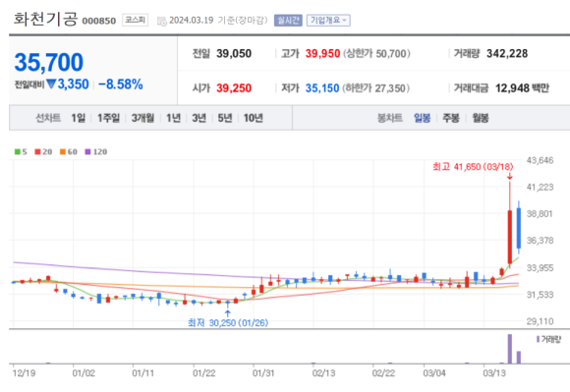Click the stock code 000850
Image resolution: width=570 pixels, height=392 pixels.
99,21
